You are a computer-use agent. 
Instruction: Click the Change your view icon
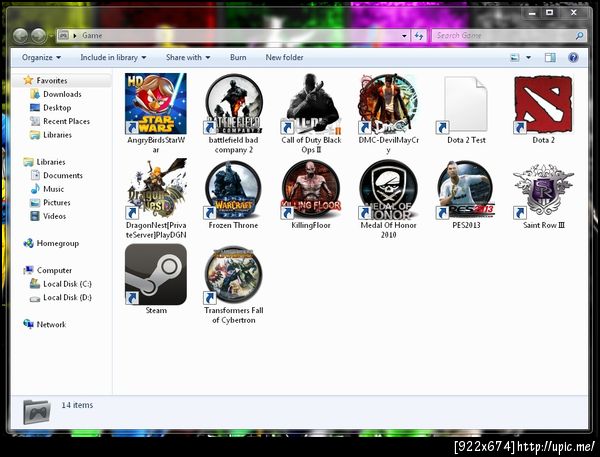coord(515,58)
